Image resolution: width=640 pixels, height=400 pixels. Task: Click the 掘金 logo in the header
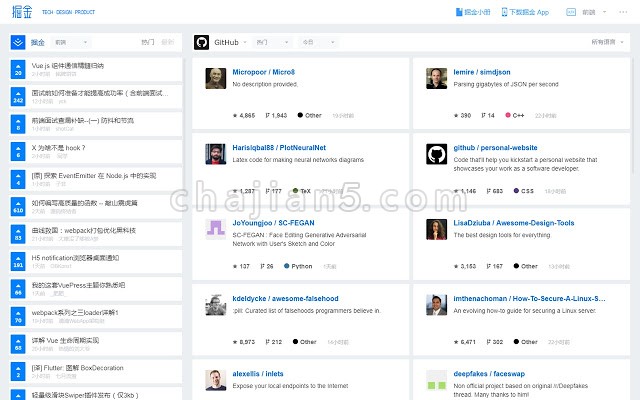(x=22, y=11)
